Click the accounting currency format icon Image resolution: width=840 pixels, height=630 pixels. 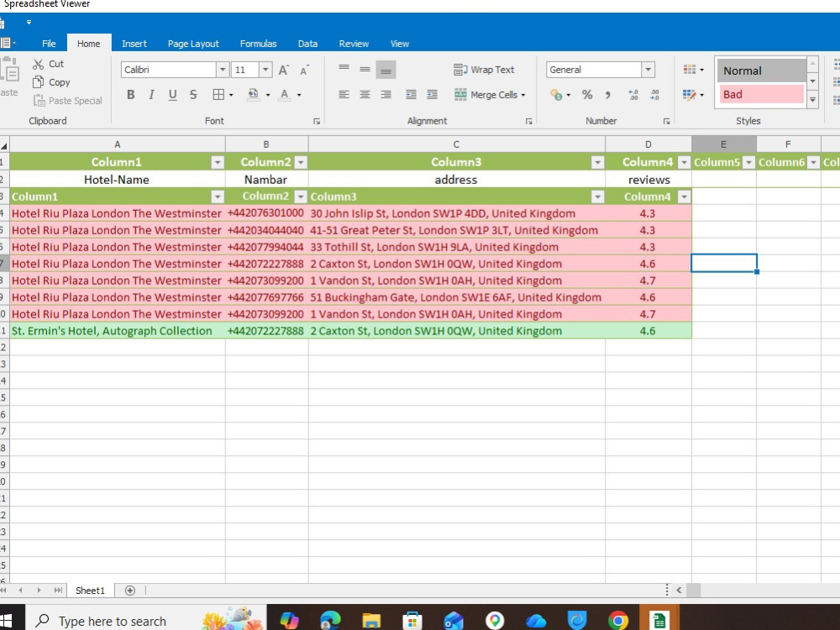(557, 95)
